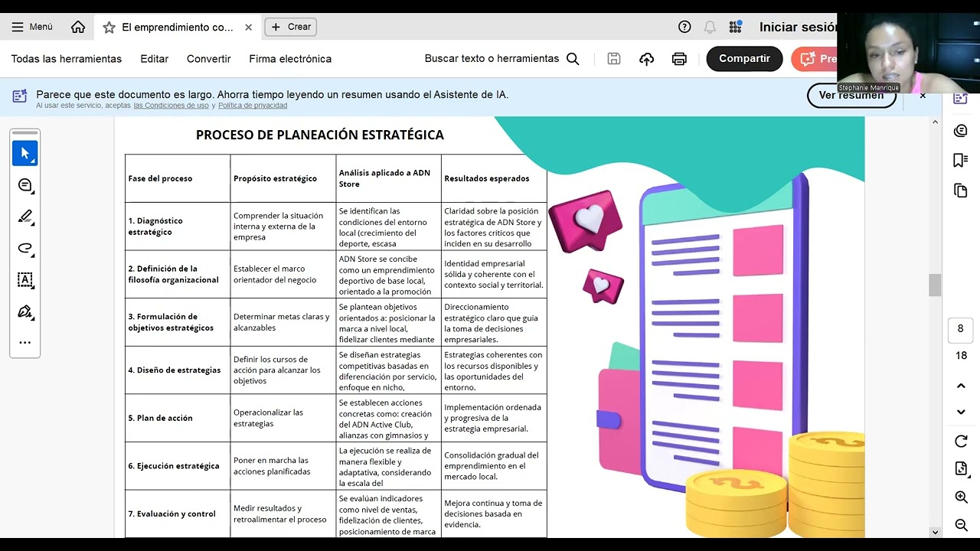
Task: Open the Help question mark icon
Action: coord(684,27)
